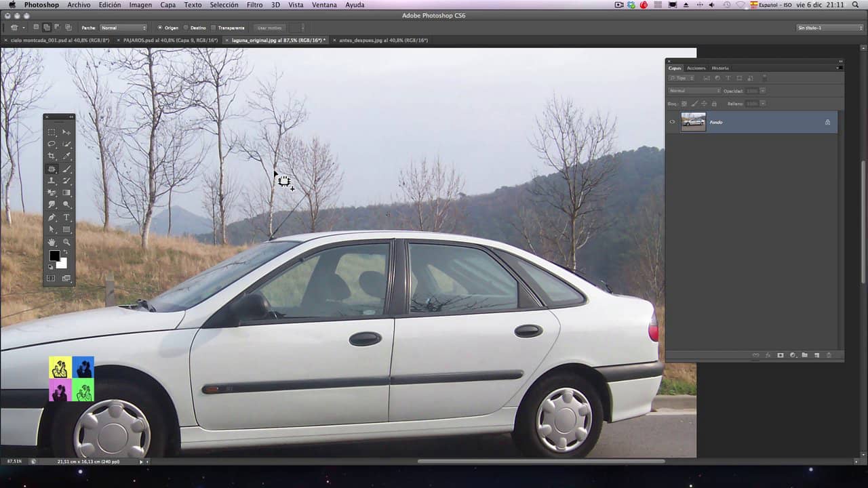
Task: Choose Intersect with selection mode
Action: (x=68, y=28)
